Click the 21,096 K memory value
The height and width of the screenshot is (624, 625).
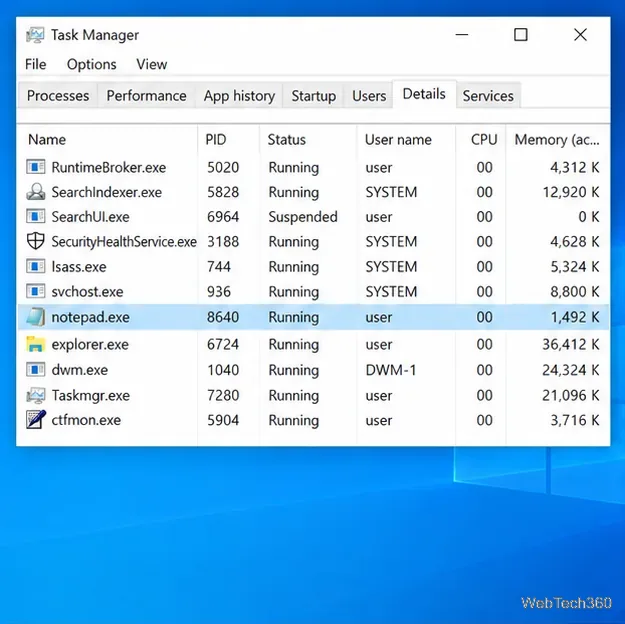570,396
